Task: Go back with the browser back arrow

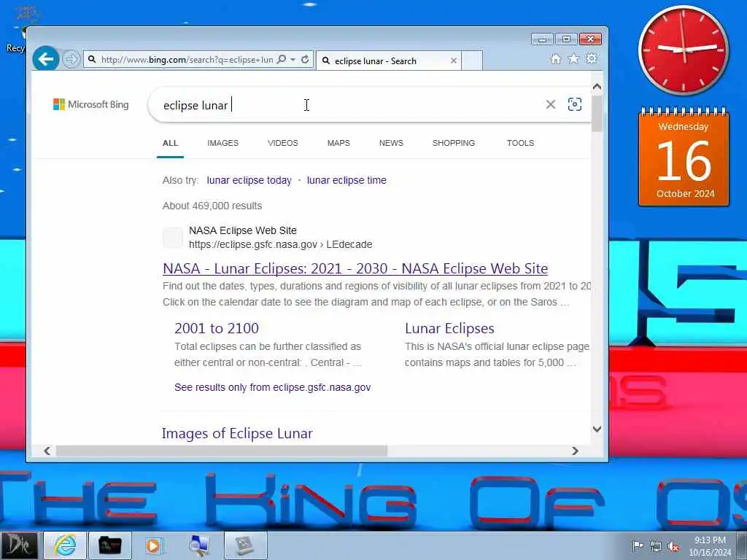Action: (x=46, y=59)
